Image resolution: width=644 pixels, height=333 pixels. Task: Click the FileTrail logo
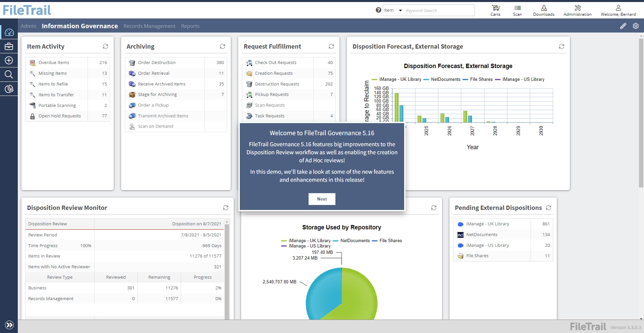(27, 10)
